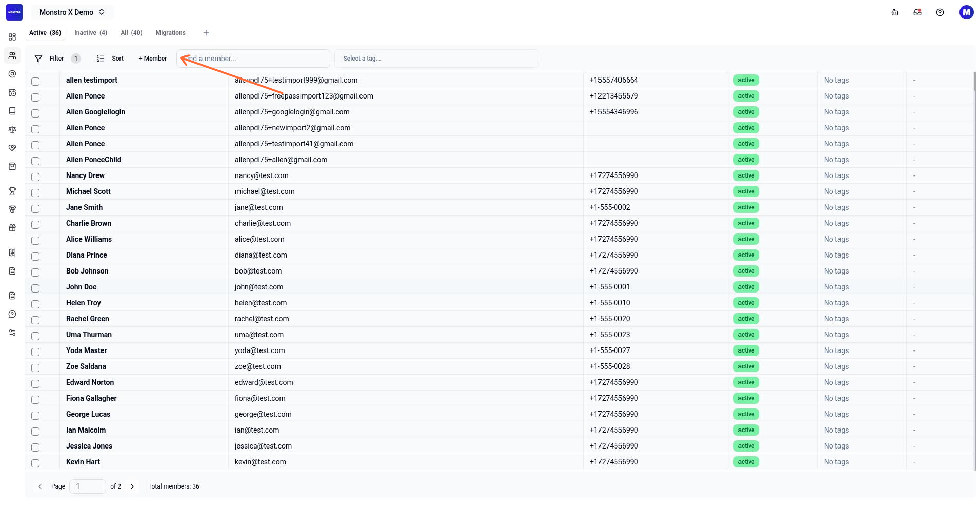Open the shopping bag sidebar icon
The width and height of the screenshot is (980, 507).
coord(12,166)
